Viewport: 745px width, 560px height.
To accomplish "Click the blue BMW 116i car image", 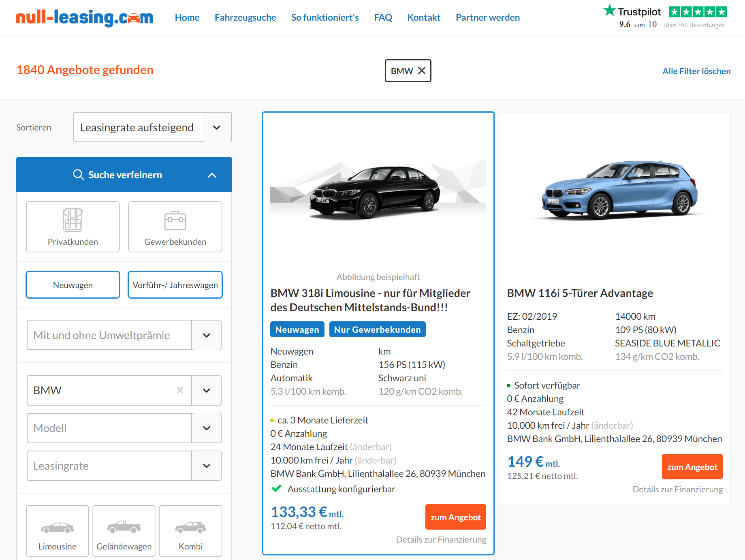I will (x=620, y=190).
